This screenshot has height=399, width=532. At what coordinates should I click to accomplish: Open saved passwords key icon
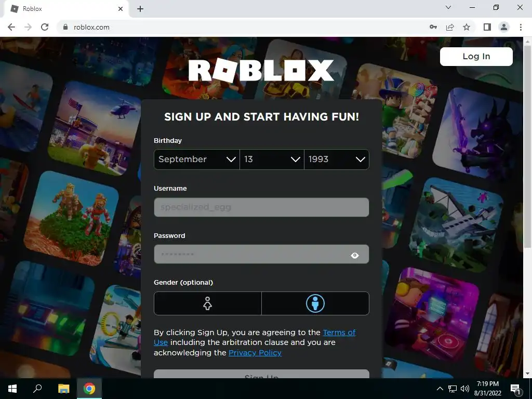pos(433,27)
